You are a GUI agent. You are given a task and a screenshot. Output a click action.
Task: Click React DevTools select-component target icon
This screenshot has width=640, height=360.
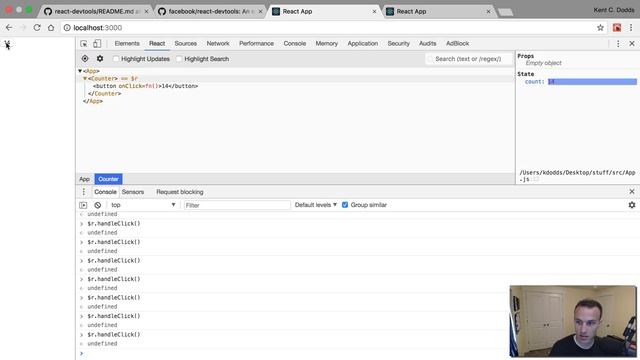[85, 59]
